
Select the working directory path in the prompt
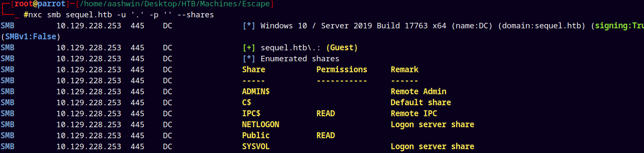173,4
